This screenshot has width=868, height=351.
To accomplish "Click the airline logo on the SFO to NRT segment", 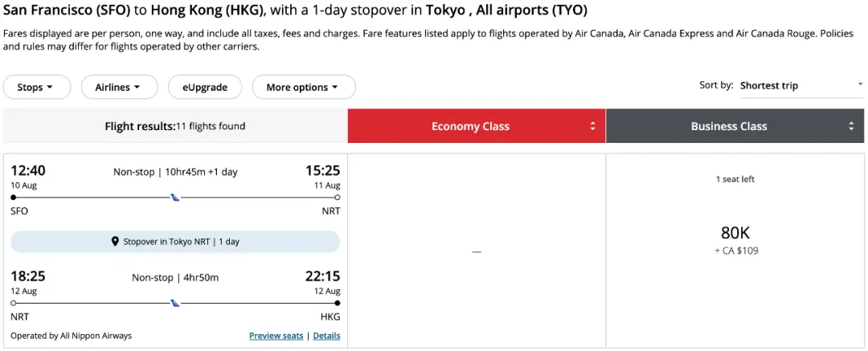I will (x=175, y=198).
